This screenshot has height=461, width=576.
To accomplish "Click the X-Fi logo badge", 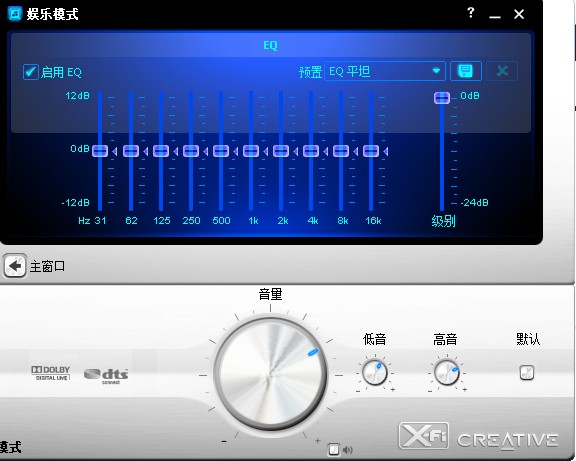I will (424, 436).
